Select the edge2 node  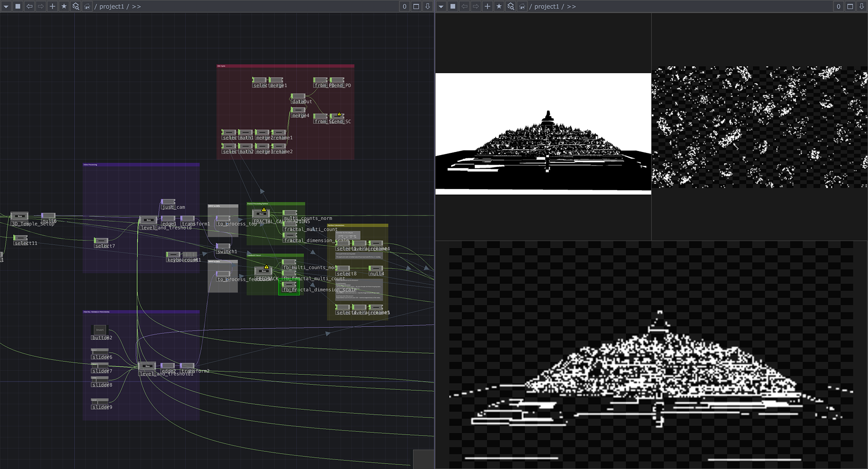tap(168, 365)
